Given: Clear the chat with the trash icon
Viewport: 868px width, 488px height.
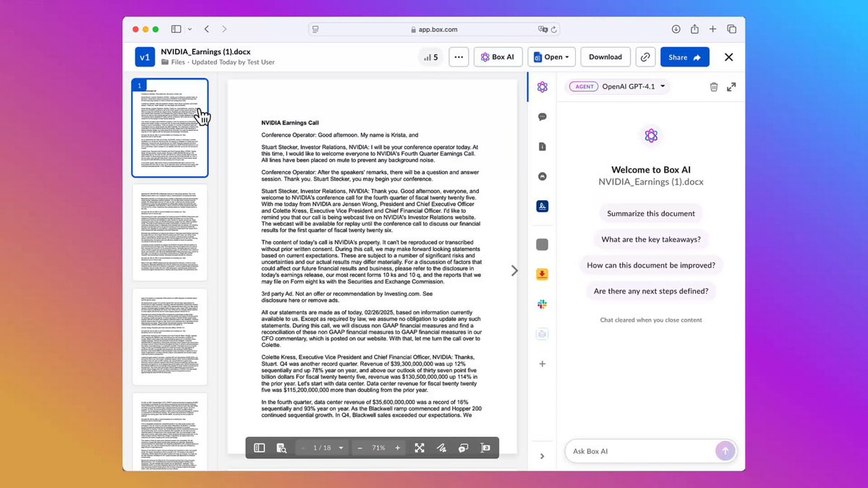Looking at the screenshot, I should [713, 87].
